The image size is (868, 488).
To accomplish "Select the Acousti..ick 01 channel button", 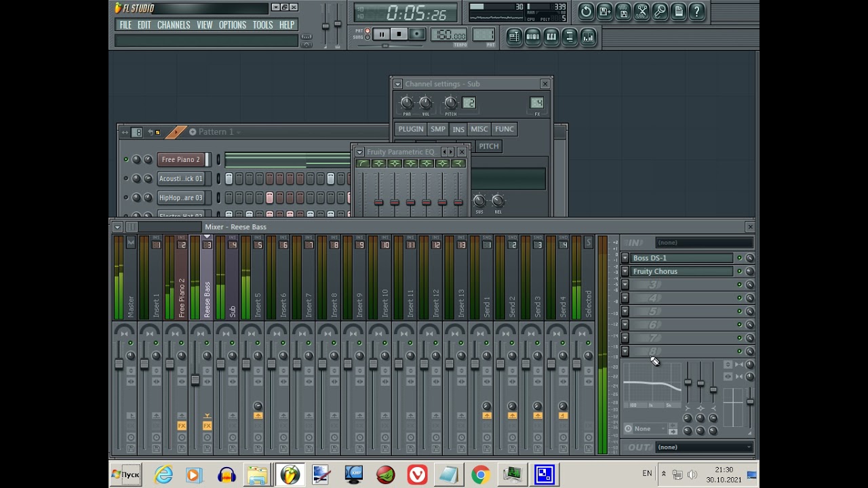I will [x=180, y=178].
